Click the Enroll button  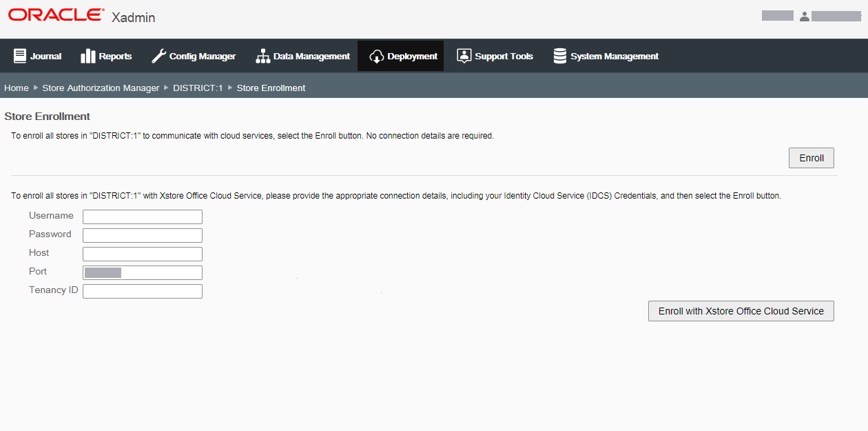point(812,158)
